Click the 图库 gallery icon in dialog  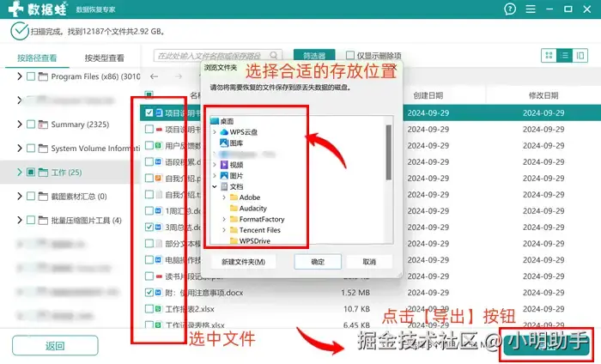pos(224,143)
